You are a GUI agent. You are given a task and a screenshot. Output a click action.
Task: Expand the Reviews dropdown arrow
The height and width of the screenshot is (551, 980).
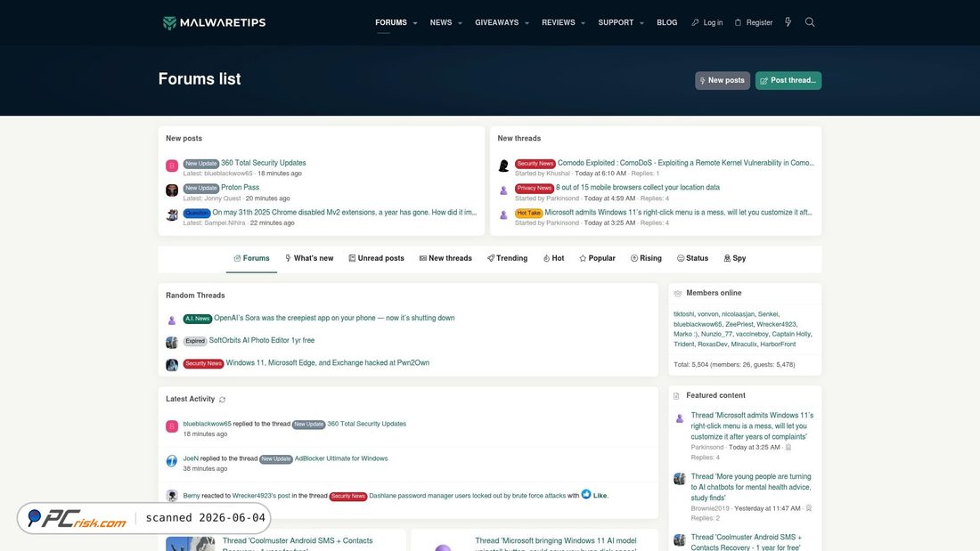(x=584, y=23)
